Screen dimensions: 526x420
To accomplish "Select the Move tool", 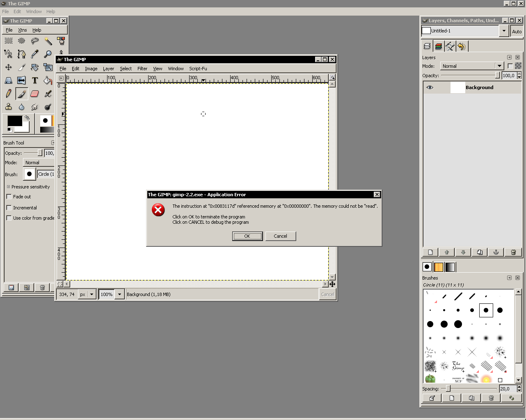I will tap(9, 67).
